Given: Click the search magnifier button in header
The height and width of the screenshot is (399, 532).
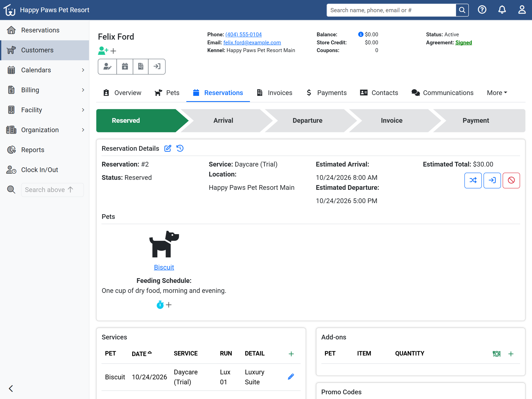Looking at the screenshot, I should 462,10.
